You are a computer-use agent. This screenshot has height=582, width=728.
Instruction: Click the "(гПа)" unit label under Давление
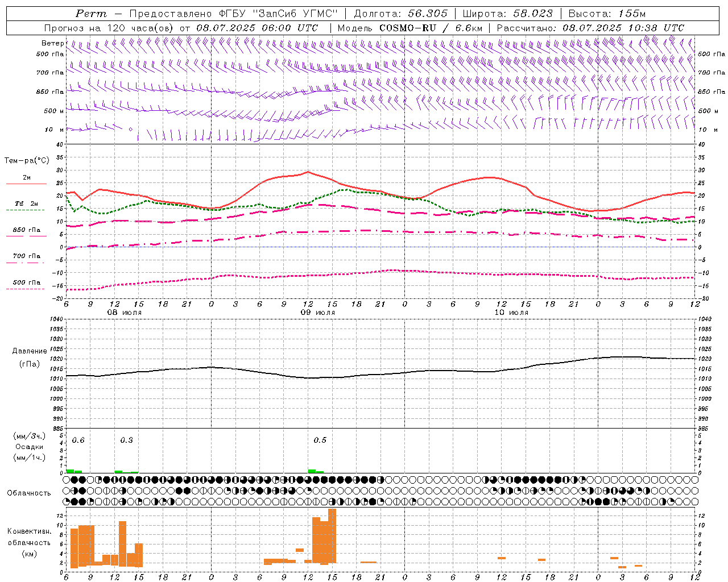tap(29, 364)
